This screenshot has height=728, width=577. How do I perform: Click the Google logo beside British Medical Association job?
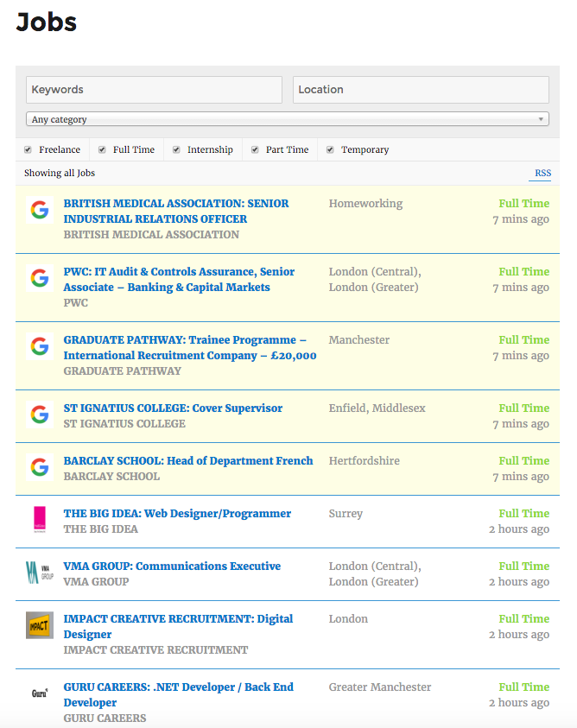point(40,210)
